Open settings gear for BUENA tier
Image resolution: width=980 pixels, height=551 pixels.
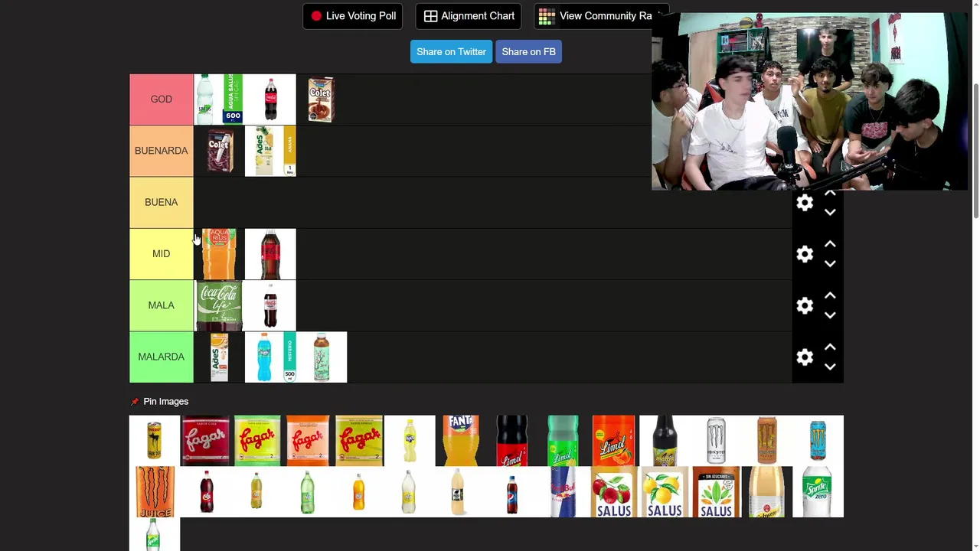tap(805, 203)
